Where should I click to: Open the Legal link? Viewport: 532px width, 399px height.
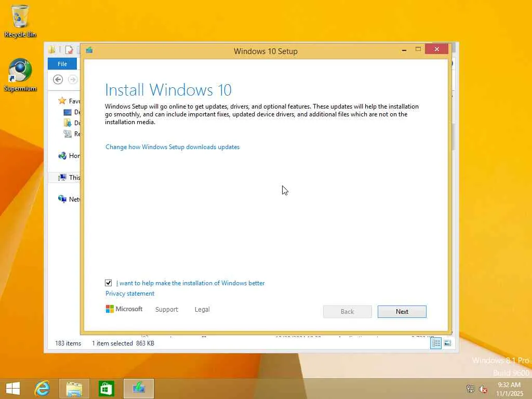pos(202,310)
